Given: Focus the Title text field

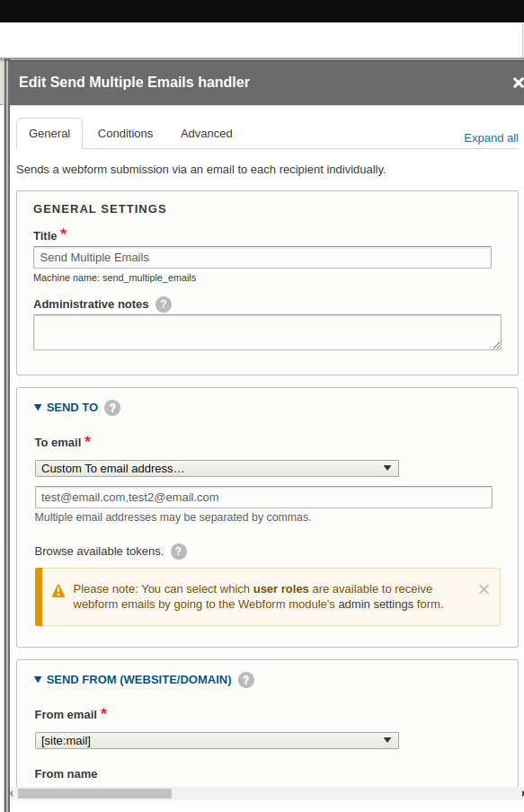Looking at the screenshot, I should point(262,258).
